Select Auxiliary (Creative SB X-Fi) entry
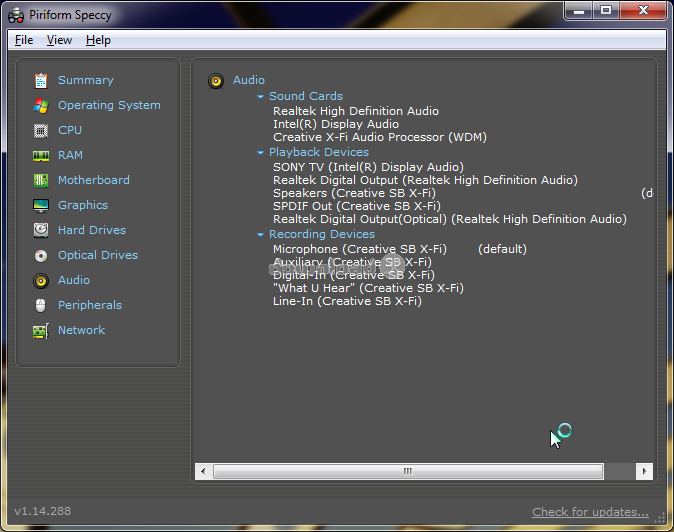The height and width of the screenshot is (532, 674). 352,262
